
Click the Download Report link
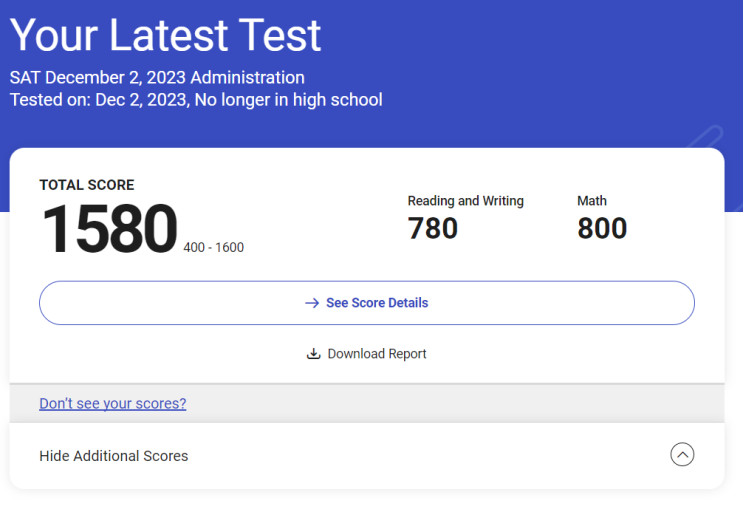pyautogui.click(x=367, y=354)
